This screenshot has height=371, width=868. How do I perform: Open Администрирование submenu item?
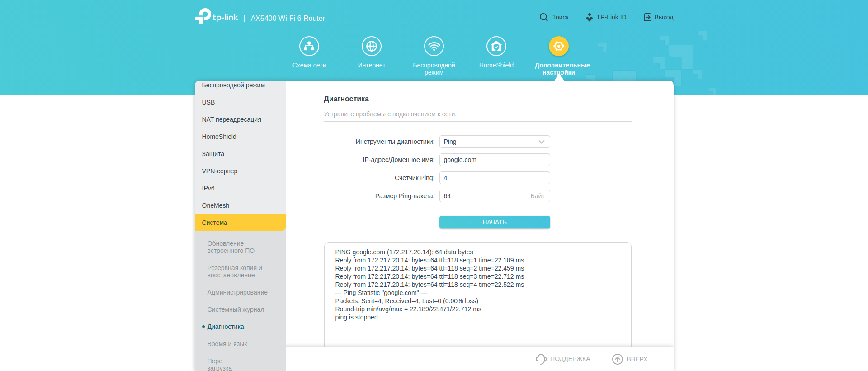click(237, 292)
